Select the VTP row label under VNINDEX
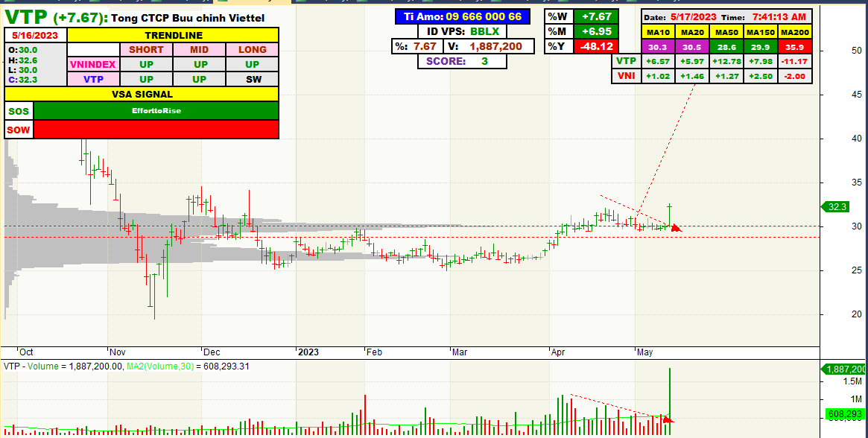The width and height of the screenshot is (868, 438). 93,79
